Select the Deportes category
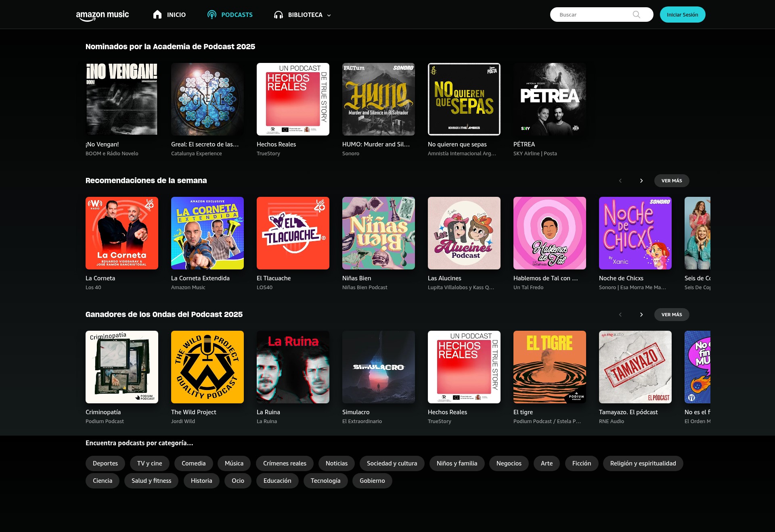The width and height of the screenshot is (775, 532). click(105, 463)
